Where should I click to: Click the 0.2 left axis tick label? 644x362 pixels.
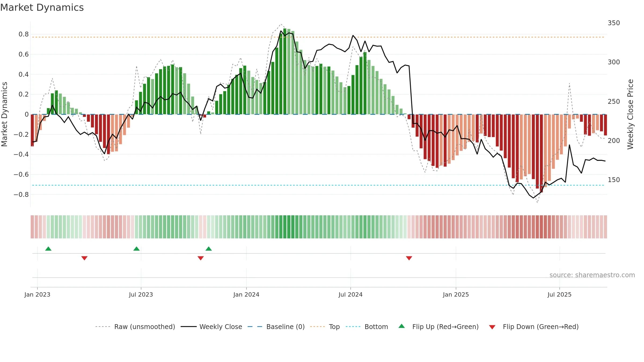tap(24, 94)
